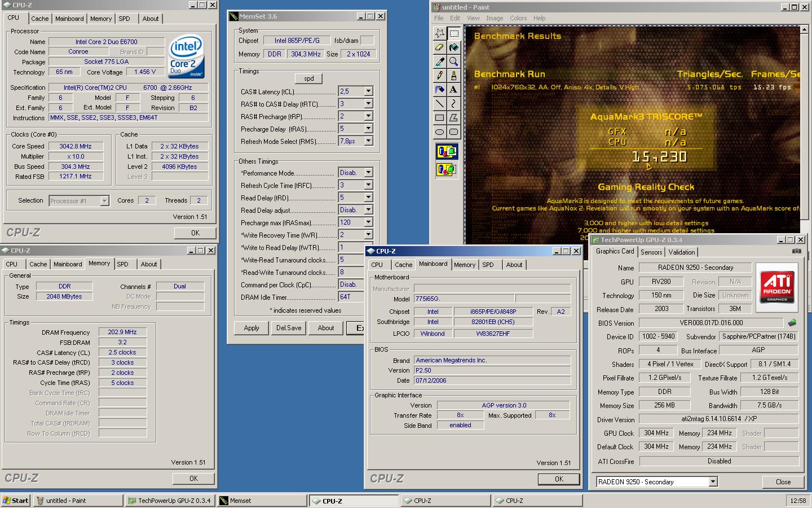Image resolution: width=812 pixels, height=508 pixels.
Task: Switch to Sensors tab in GPU-Z
Action: coord(651,252)
